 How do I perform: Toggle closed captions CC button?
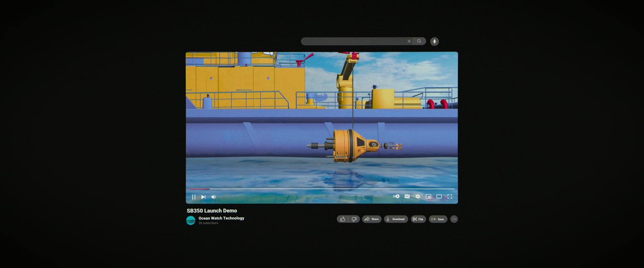[x=407, y=196]
